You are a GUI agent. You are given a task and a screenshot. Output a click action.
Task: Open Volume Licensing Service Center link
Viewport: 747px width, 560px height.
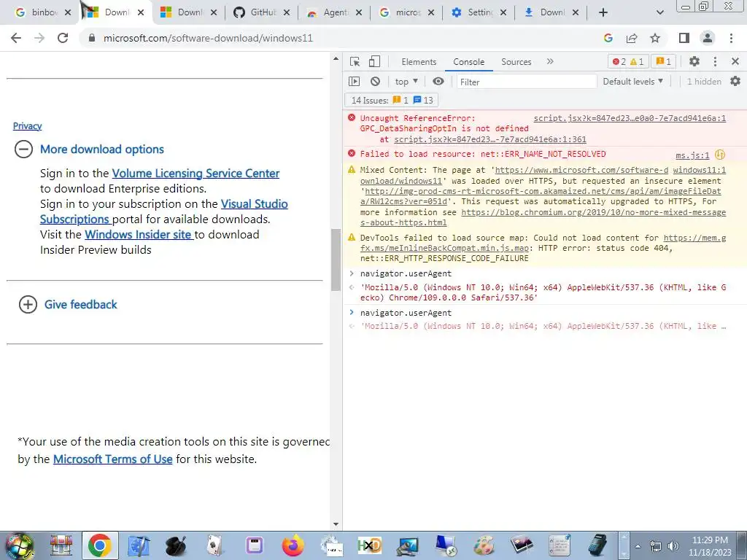196,174
